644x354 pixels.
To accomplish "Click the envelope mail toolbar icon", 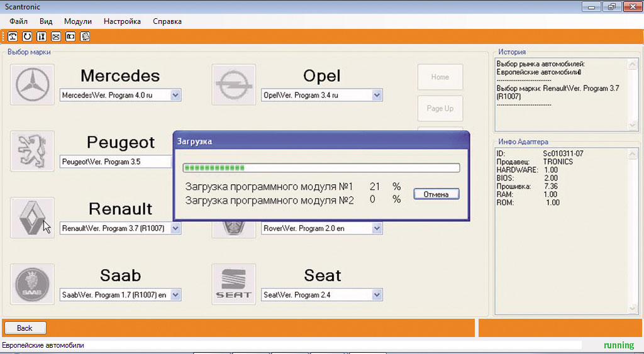I will pyautogui.click(x=56, y=36).
